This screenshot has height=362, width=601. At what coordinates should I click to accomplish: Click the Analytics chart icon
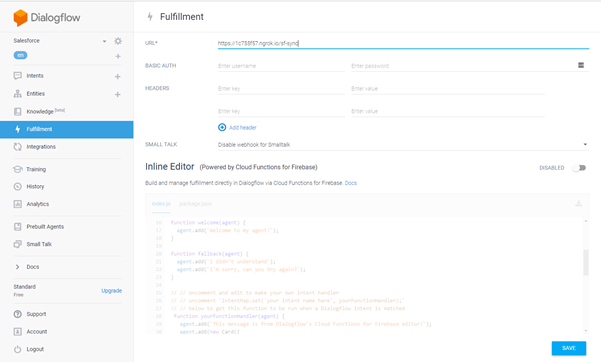coord(18,204)
